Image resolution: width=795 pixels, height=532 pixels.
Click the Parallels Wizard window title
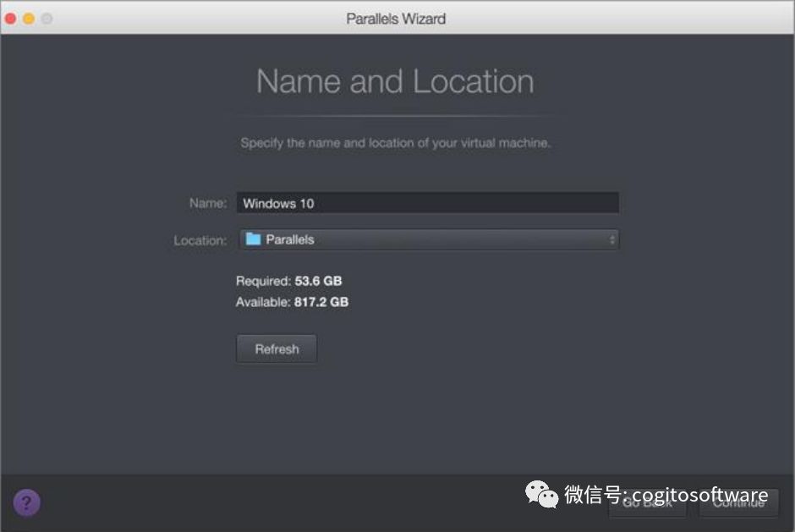(x=396, y=19)
